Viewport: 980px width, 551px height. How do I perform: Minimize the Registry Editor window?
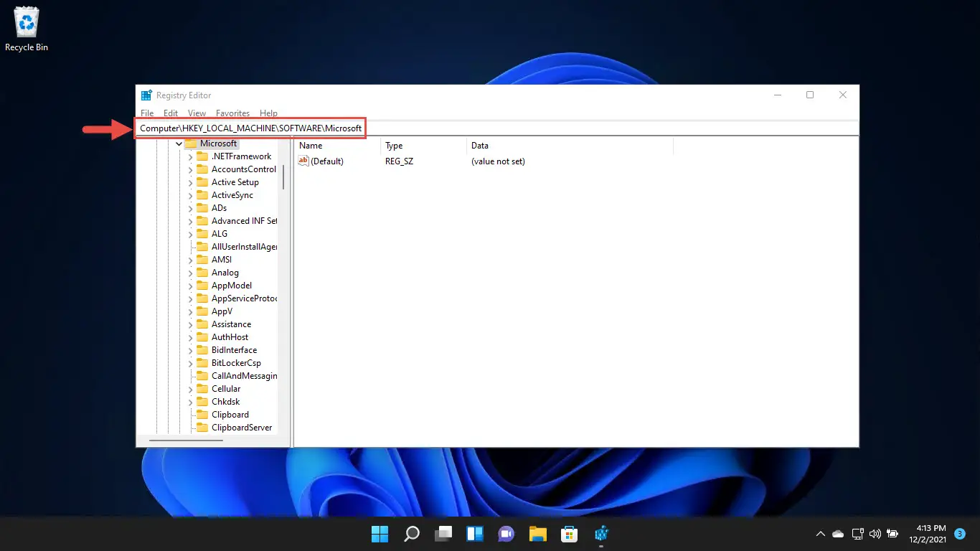(x=777, y=95)
